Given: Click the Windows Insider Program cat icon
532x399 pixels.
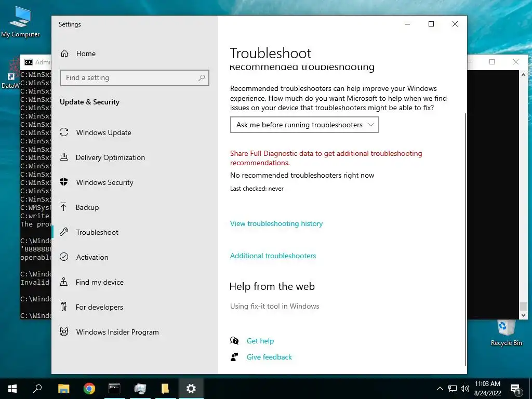Looking at the screenshot, I should pos(64,331).
